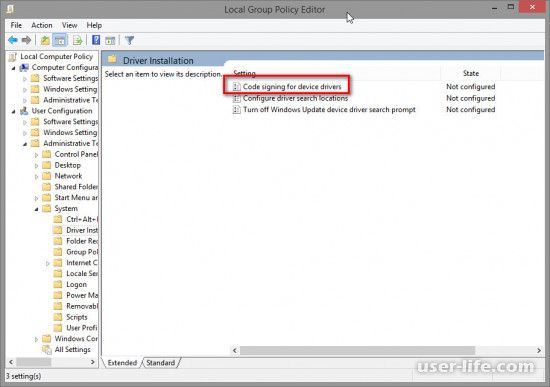Viewport: 550px width, 387px height.
Task: Click the Show/Hide Action Pane icon
Action: coord(110,40)
